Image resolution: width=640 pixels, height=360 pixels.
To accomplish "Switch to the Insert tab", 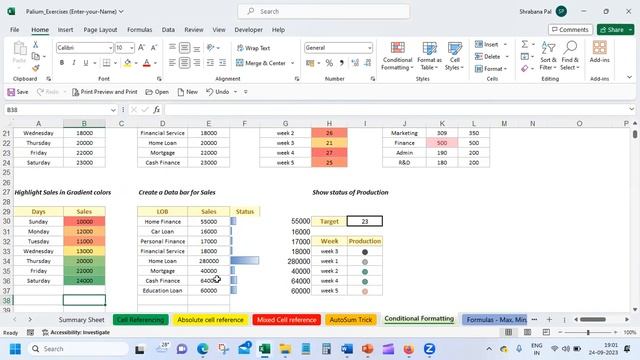I will click(x=65, y=30).
